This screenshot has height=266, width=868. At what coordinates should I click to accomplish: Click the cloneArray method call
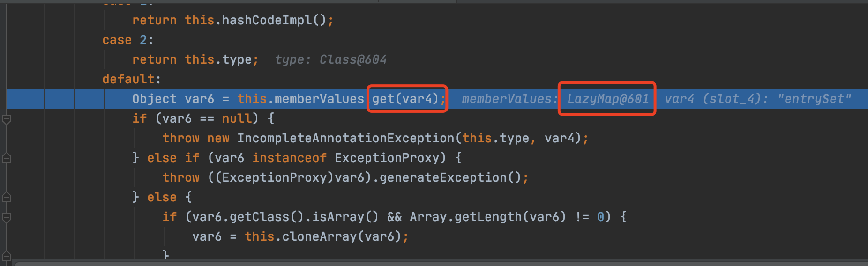[319, 236]
